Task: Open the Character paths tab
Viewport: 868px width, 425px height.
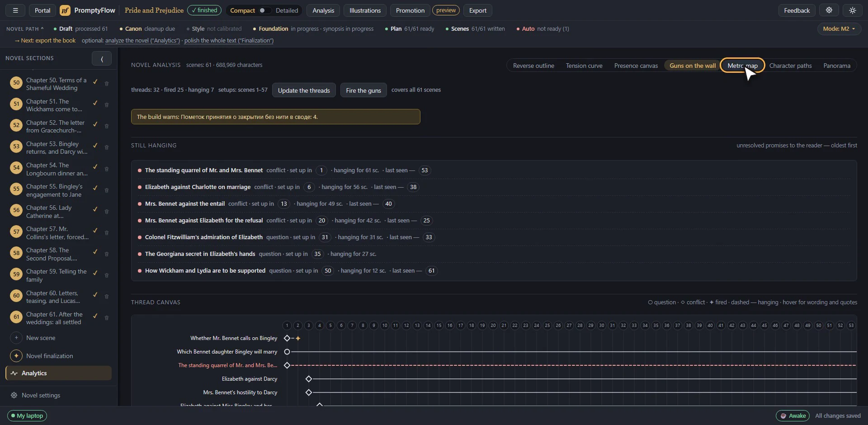Action: tap(790, 66)
